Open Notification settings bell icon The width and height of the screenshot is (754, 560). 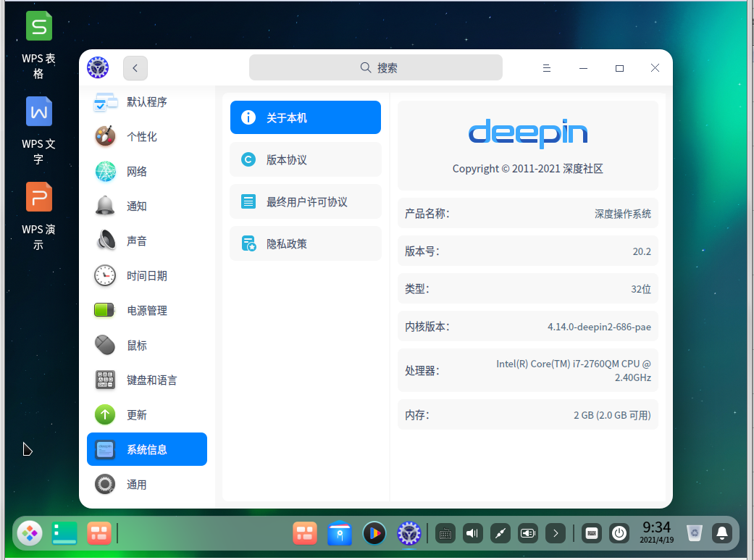pyautogui.click(x=105, y=206)
